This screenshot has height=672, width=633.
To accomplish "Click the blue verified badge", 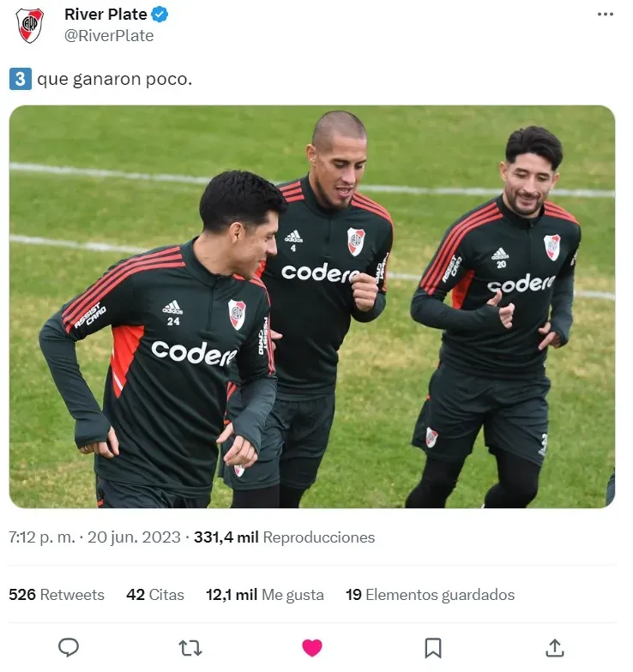I will pyautogui.click(x=161, y=15).
